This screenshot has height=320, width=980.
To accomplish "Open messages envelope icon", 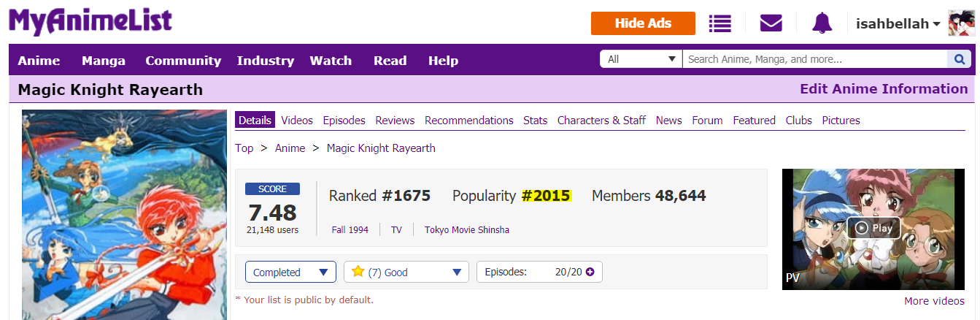I will (771, 23).
